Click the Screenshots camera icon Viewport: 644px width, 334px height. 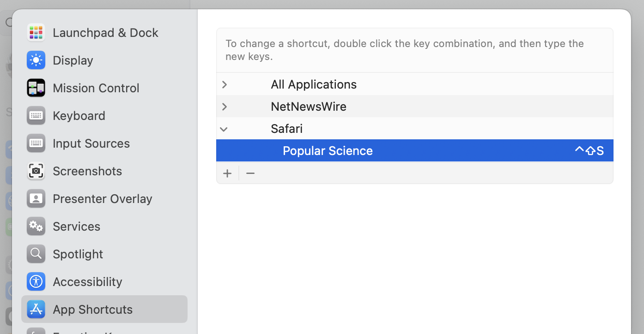[x=36, y=171]
